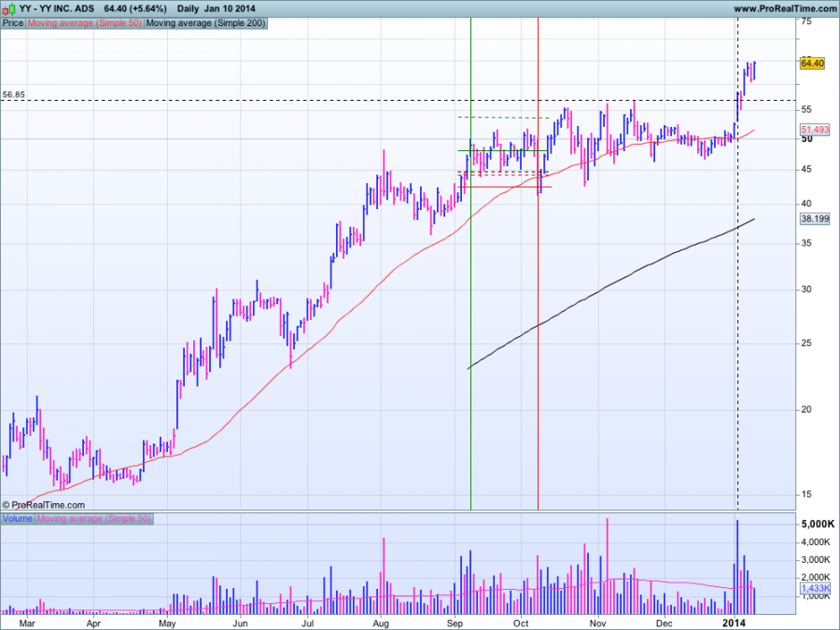Click the "Oct" label on time axis

click(521, 623)
